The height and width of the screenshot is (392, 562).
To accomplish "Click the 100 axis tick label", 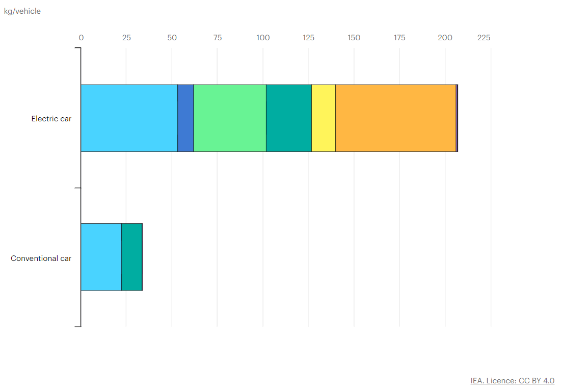I will point(263,38).
